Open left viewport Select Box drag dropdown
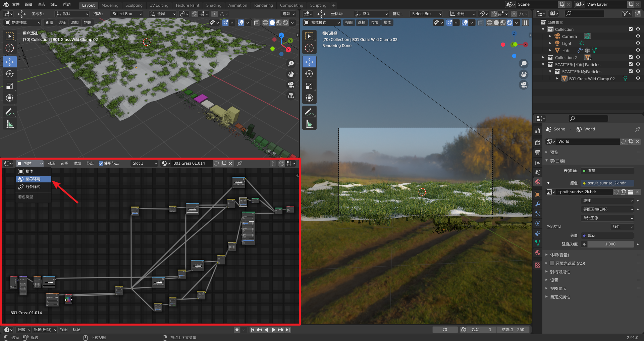This screenshot has width=644, height=341. [x=127, y=14]
